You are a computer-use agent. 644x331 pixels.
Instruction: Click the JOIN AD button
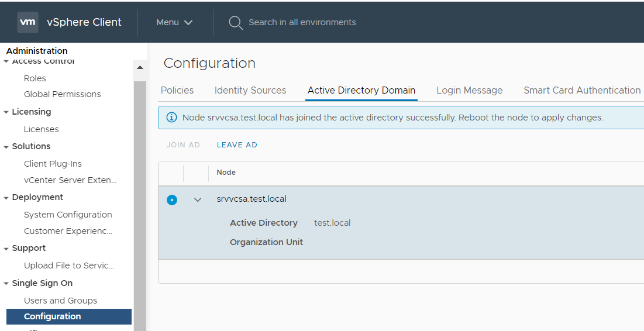[183, 144]
